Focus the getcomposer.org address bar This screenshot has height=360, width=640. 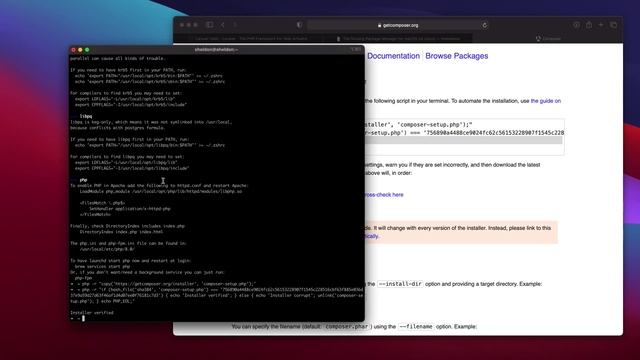(398, 25)
